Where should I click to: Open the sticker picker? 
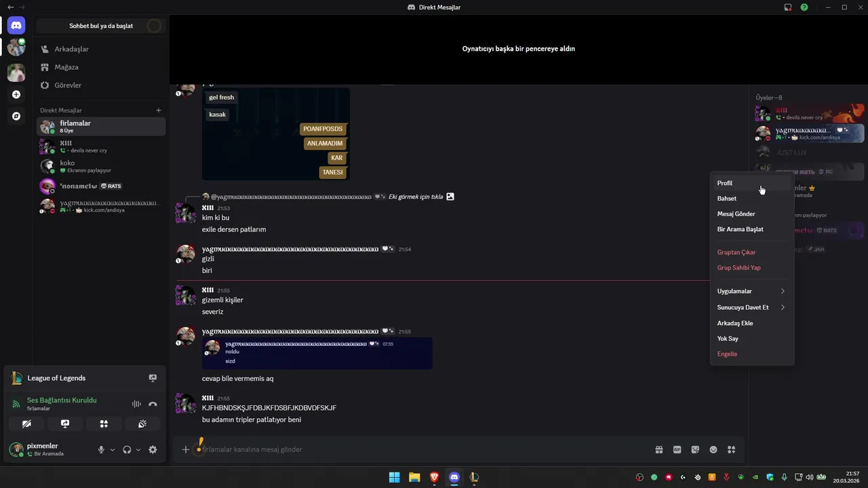point(695,449)
